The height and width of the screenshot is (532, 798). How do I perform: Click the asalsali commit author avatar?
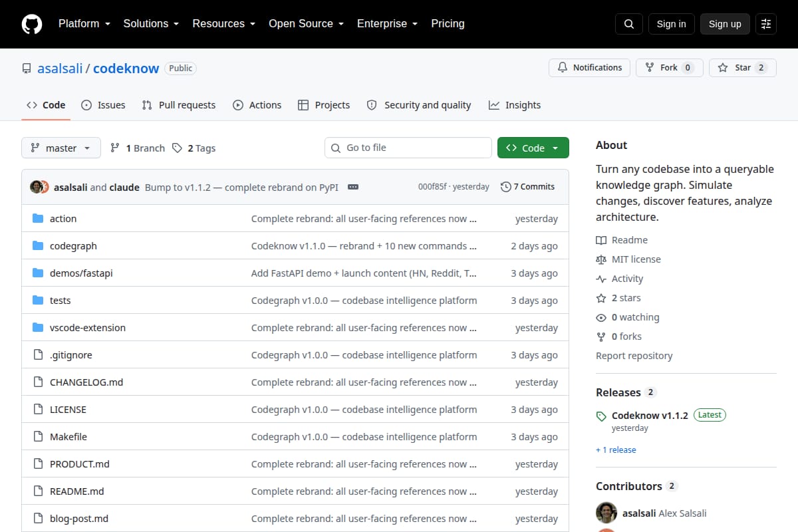pos(36,187)
